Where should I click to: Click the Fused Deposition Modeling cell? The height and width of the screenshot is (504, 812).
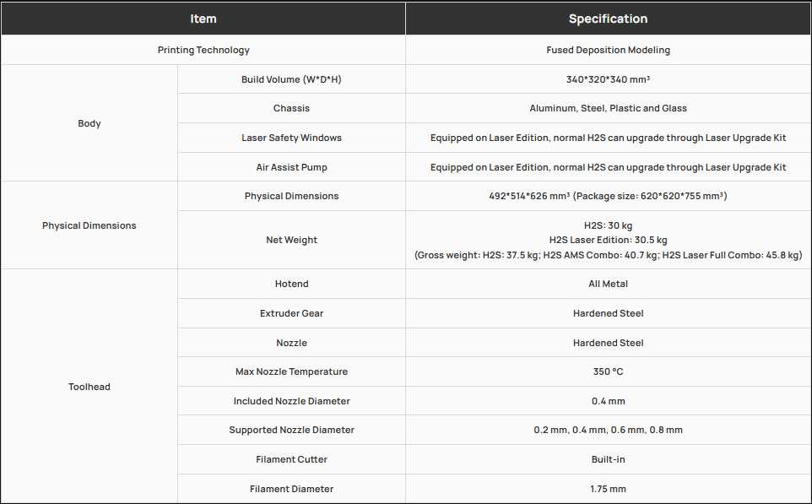point(608,50)
